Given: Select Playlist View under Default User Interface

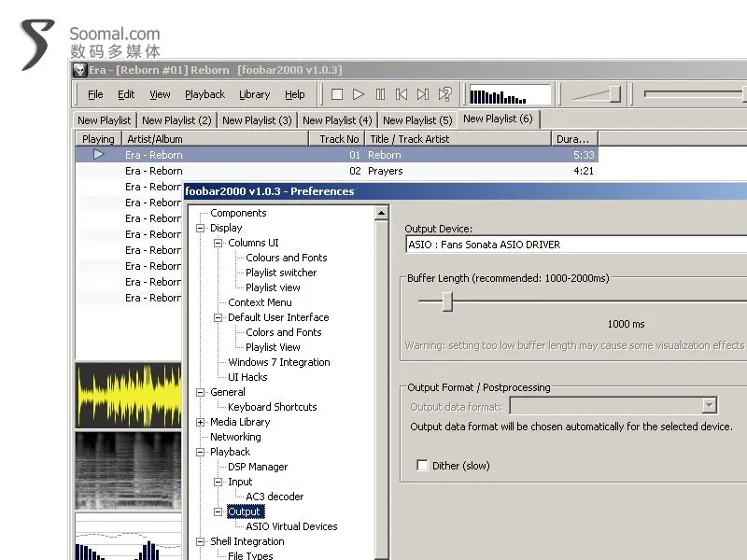Looking at the screenshot, I should coord(273,347).
